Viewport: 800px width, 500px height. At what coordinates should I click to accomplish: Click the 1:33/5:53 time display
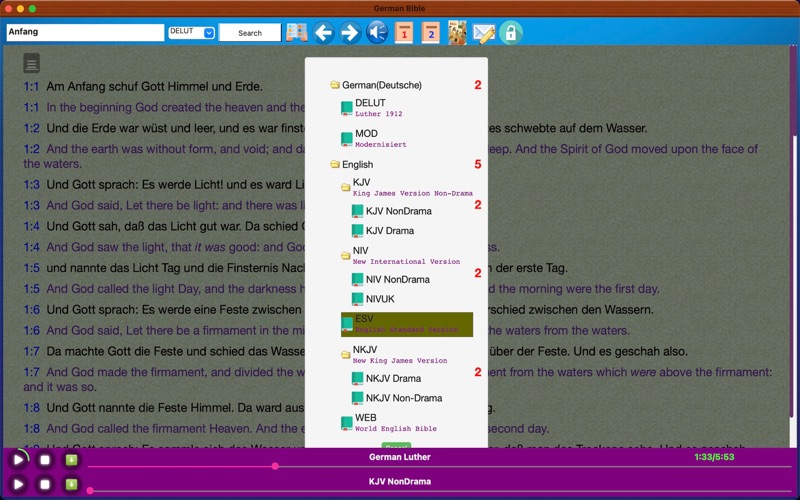coord(714,457)
